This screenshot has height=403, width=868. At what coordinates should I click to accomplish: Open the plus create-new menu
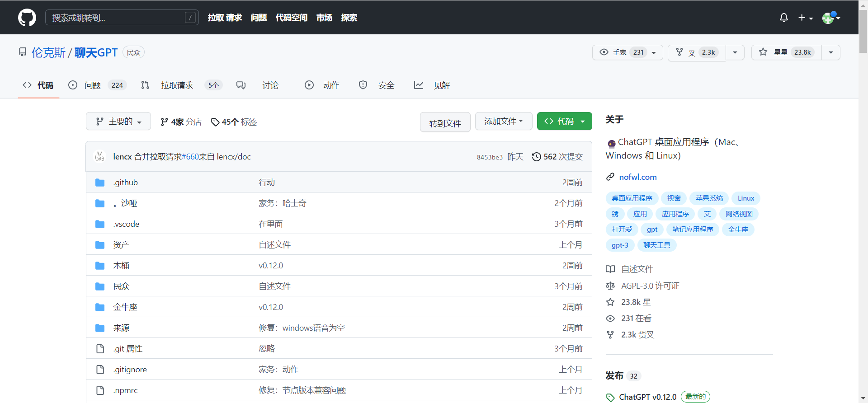click(x=805, y=18)
